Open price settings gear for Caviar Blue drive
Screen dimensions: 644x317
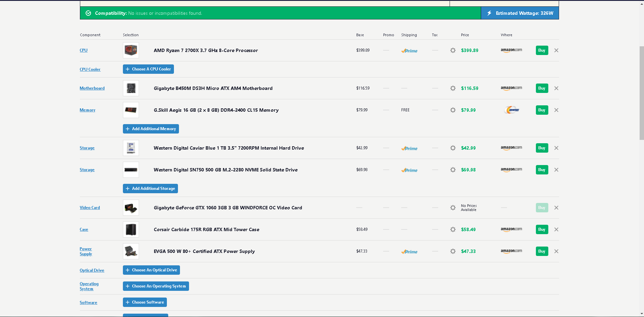(x=453, y=148)
